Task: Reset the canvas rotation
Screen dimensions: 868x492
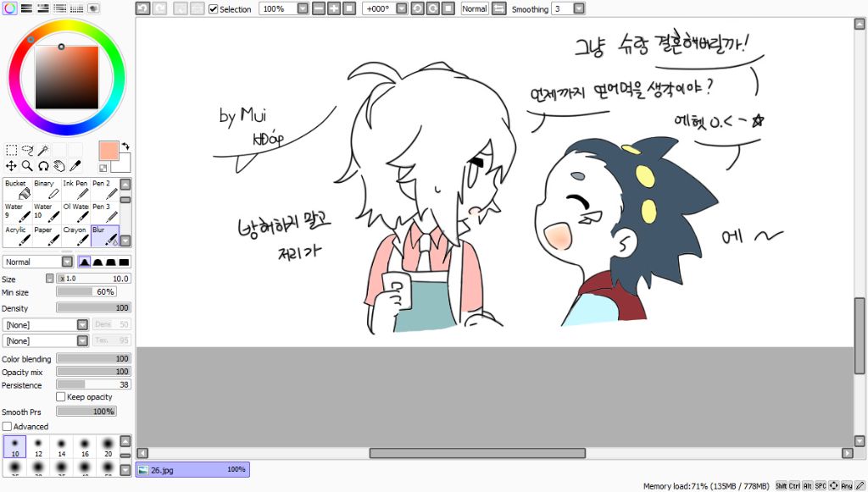Action: tap(448, 8)
